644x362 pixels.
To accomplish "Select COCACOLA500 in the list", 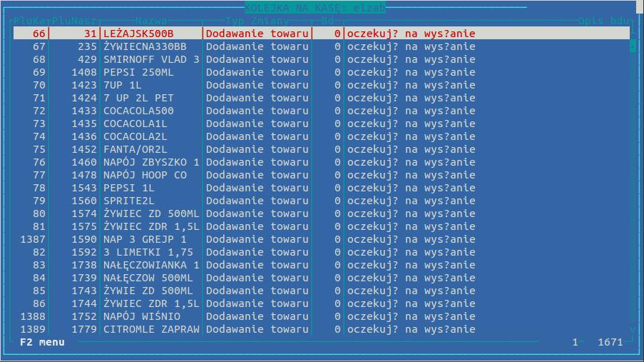I will 138,111.
